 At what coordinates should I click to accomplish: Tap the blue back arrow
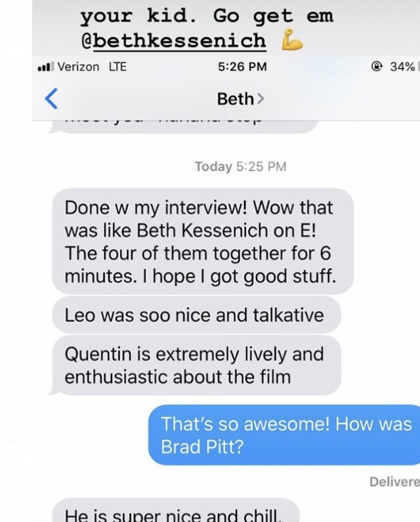51,98
